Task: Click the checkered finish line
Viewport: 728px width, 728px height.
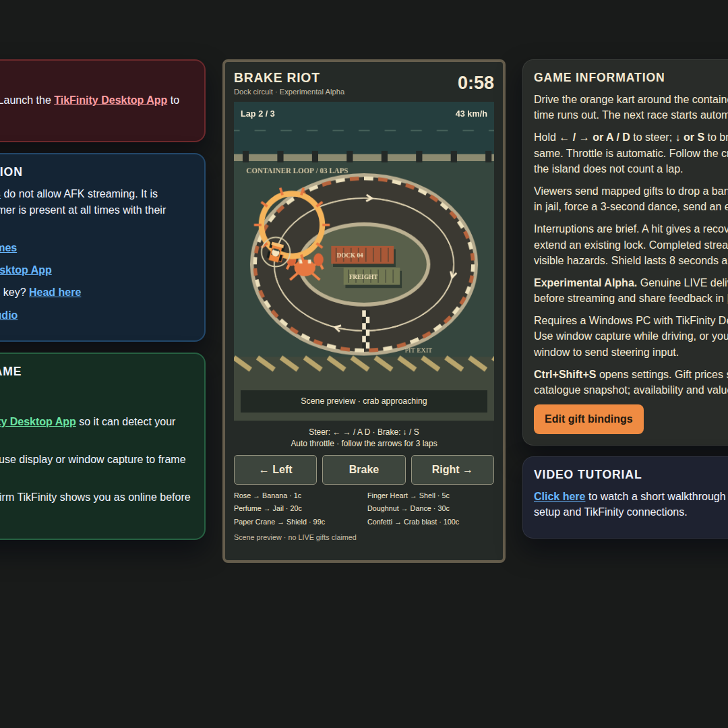Action: tap(366, 330)
